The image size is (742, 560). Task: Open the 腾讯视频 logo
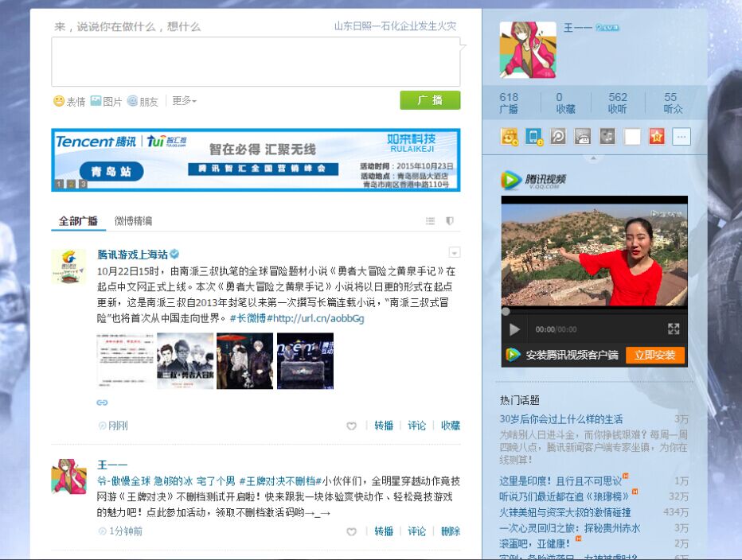[533, 180]
